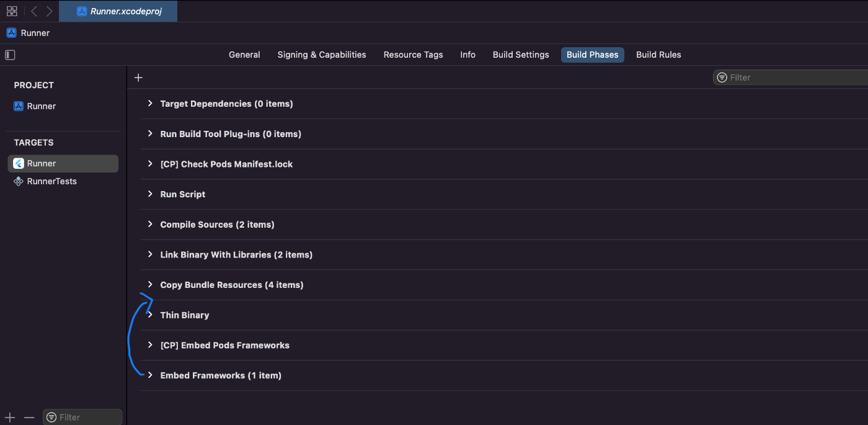
Task: Expand the Run Script phase
Action: [x=150, y=194]
